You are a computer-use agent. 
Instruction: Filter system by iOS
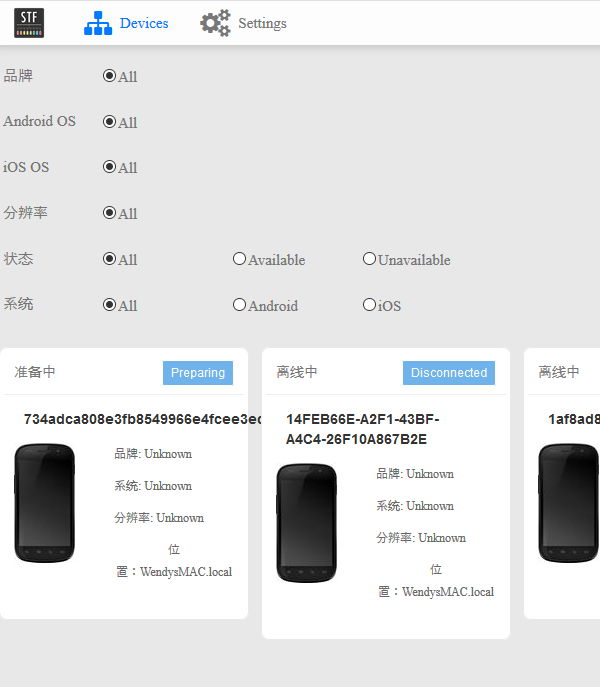click(x=369, y=305)
